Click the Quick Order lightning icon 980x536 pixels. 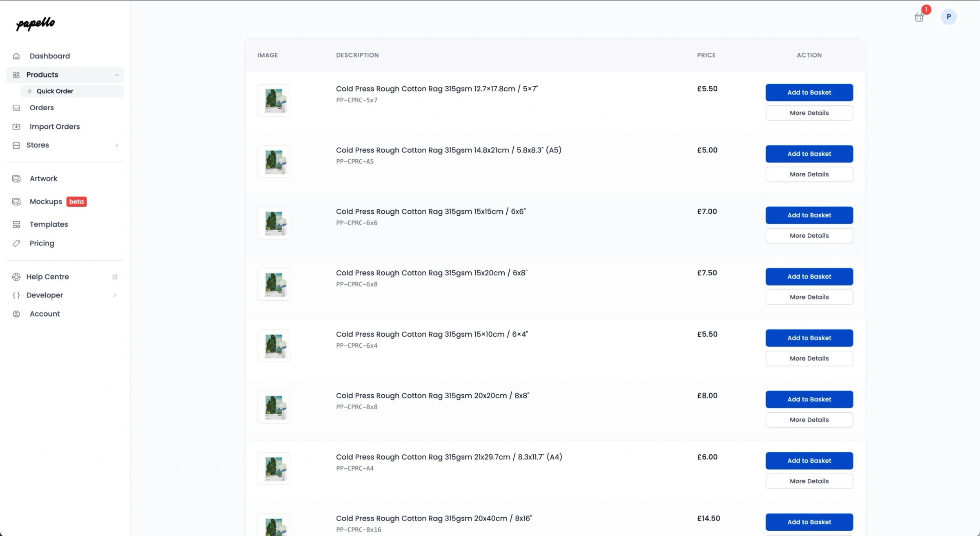29,91
